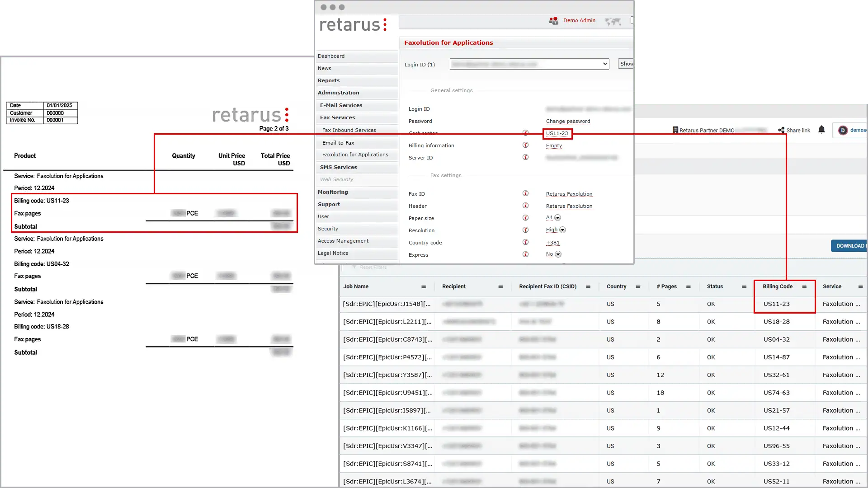Click the +381 country code link
Screen dimensions: 868x488
[552, 243]
